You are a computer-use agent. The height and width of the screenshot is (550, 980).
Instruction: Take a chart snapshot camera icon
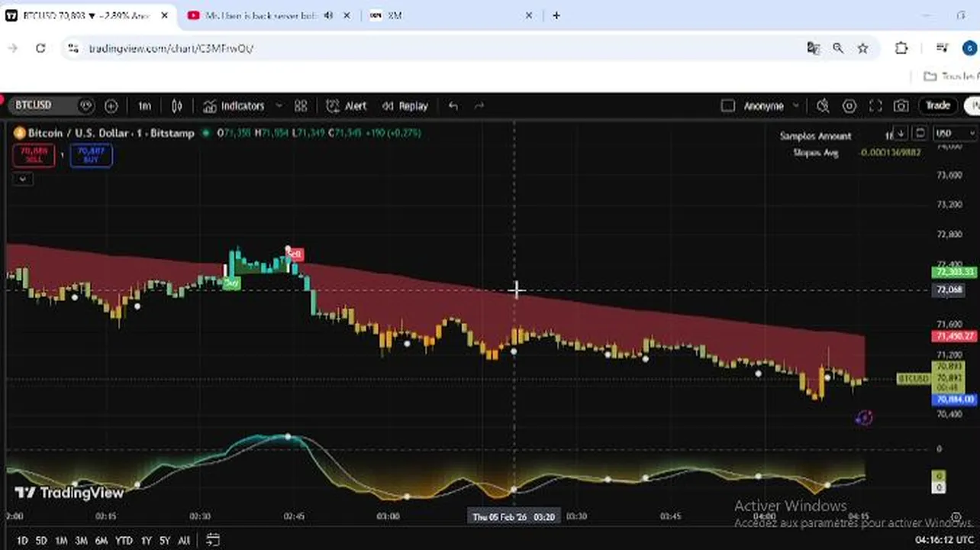(901, 105)
